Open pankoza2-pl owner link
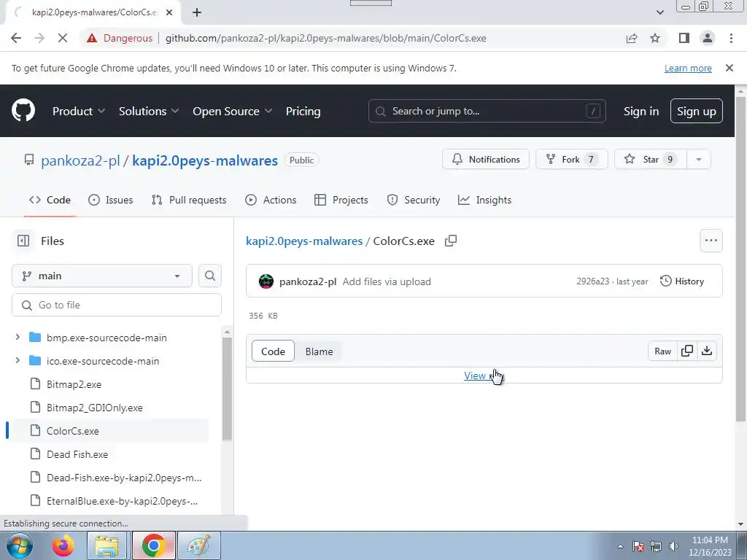Viewport: 747px width, 560px height. [80, 160]
